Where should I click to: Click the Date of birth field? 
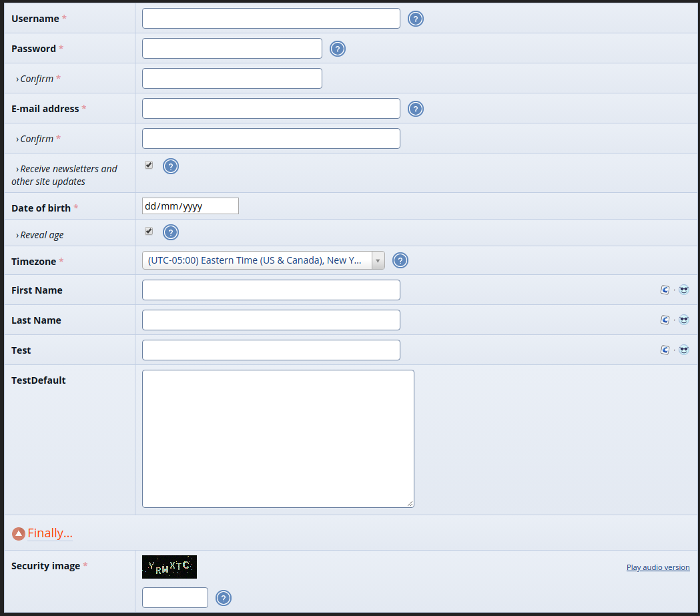(x=190, y=206)
